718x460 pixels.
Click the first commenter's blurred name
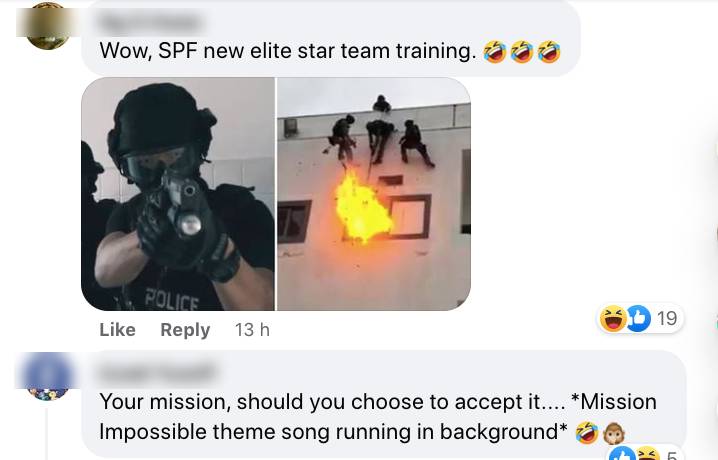(150, 22)
